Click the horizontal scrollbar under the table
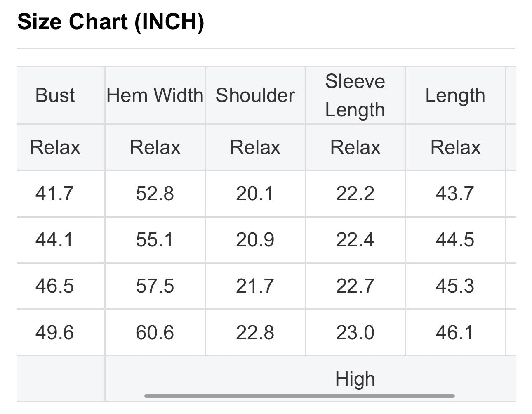Screen dimensions: 532x414 pos(300,396)
